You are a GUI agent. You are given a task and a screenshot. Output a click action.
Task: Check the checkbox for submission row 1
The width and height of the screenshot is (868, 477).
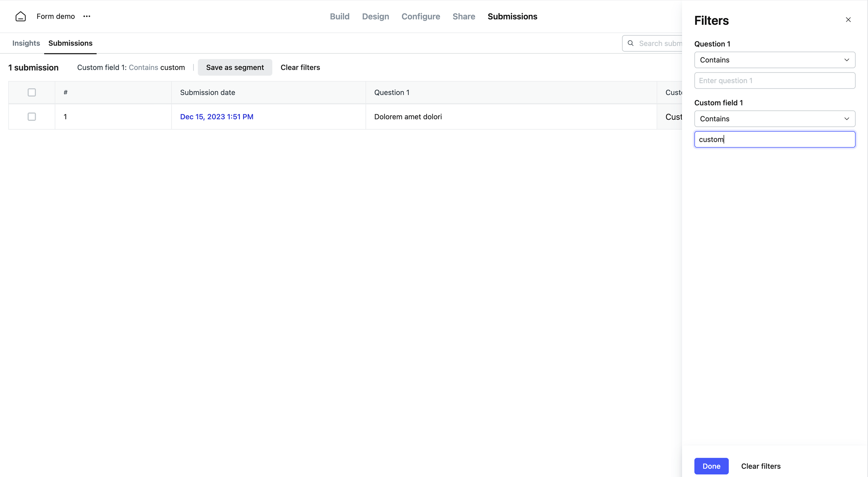click(32, 117)
